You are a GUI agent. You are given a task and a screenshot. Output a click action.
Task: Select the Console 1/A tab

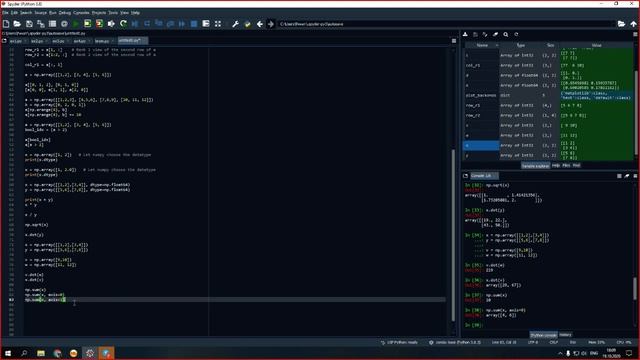pyautogui.click(x=484, y=176)
